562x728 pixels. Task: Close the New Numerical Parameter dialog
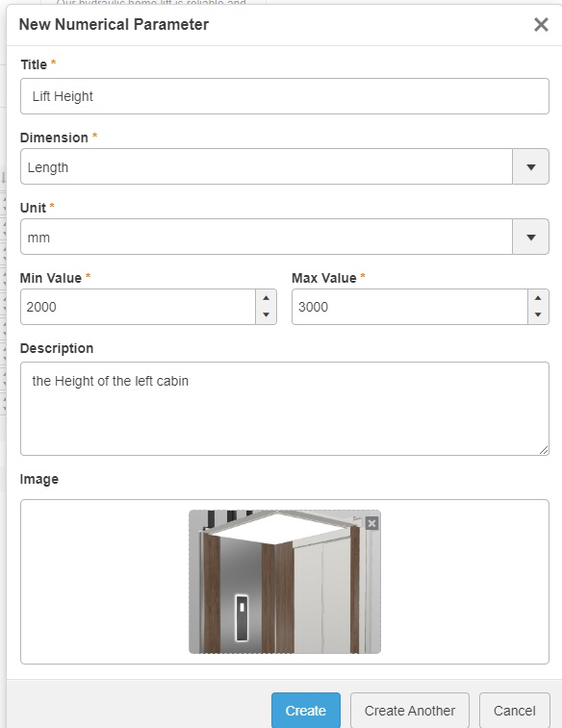(541, 25)
